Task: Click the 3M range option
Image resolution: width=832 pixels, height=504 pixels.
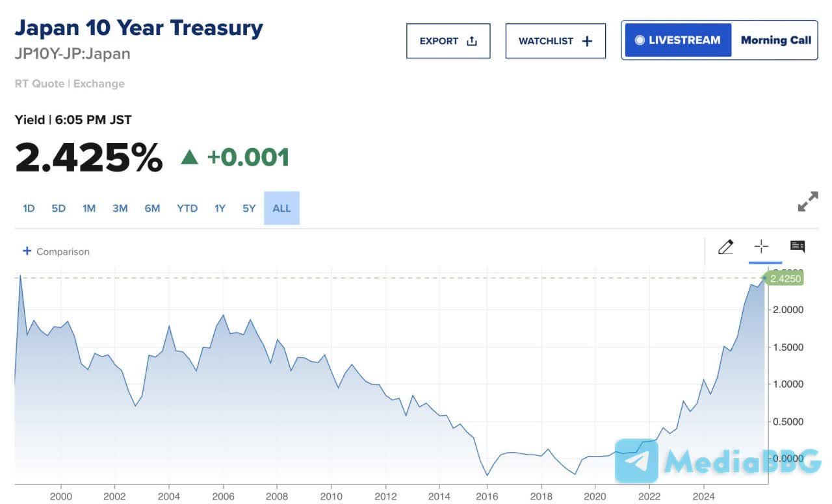Action: (x=120, y=208)
